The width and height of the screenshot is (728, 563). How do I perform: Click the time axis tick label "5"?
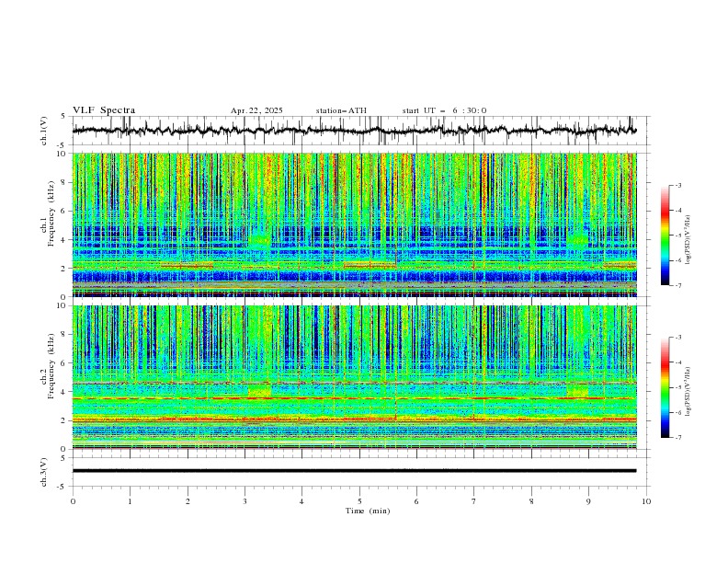[359, 501]
